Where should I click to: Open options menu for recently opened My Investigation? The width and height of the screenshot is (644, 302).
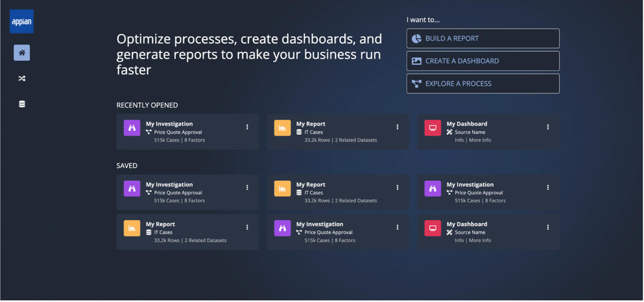[x=247, y=127]
